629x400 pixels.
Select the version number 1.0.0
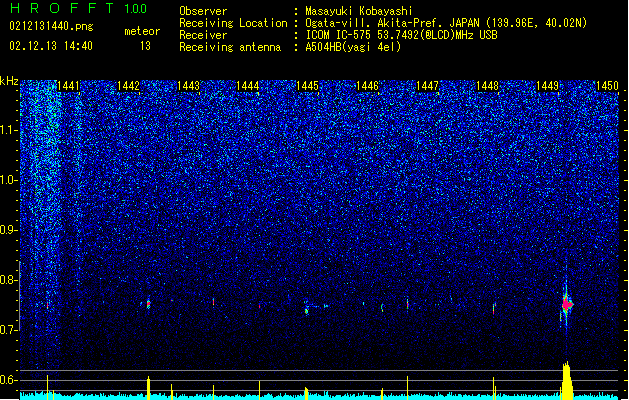[135, 8]
